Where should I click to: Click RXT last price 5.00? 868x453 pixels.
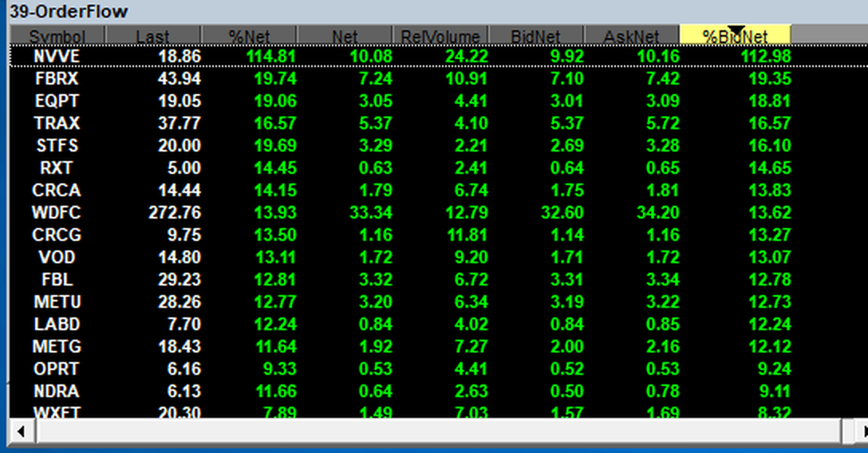point(183,168)
